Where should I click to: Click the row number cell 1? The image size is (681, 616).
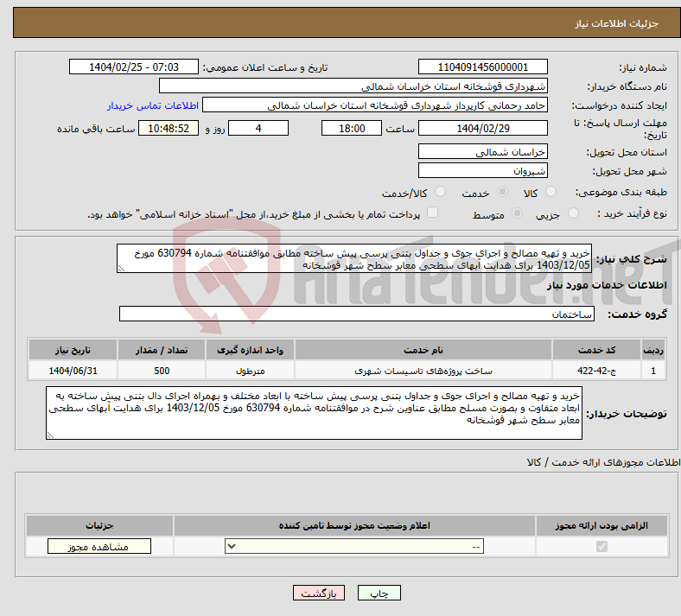(x=653, y=371)
